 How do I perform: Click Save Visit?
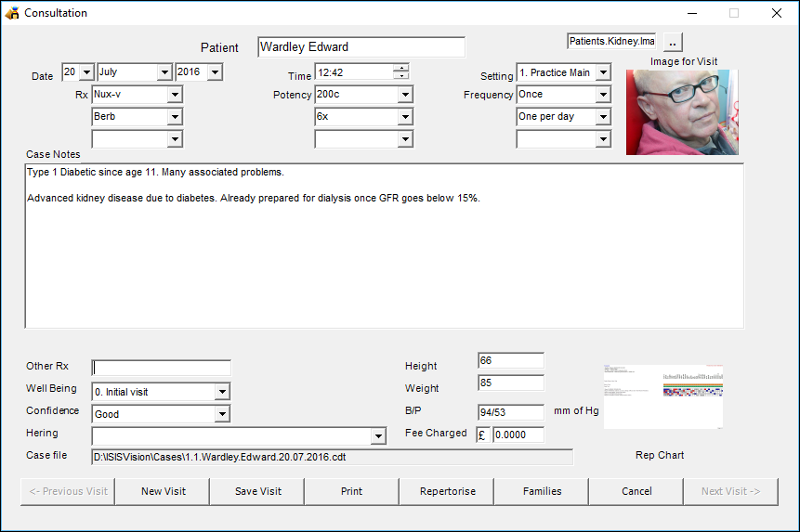[x=257, y=491]
